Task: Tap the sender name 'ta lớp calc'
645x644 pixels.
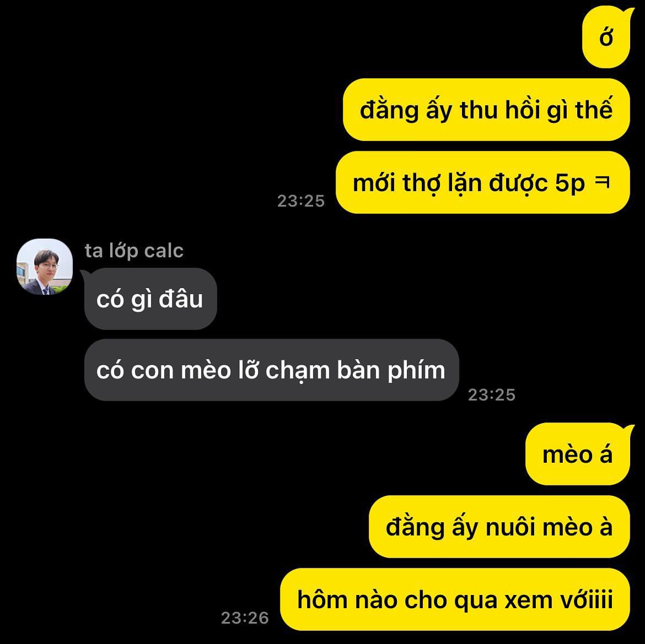Action: point(134,251)
